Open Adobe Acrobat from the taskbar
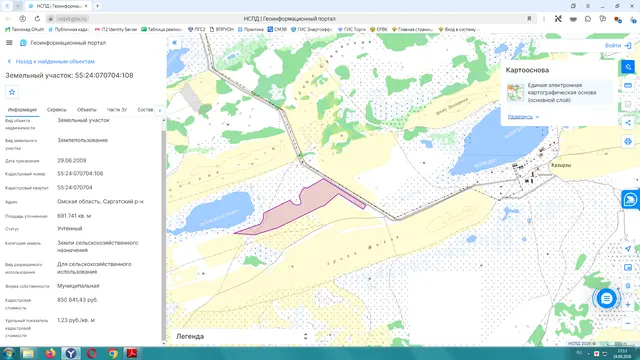640x360 pixels. tap(131, 353)
